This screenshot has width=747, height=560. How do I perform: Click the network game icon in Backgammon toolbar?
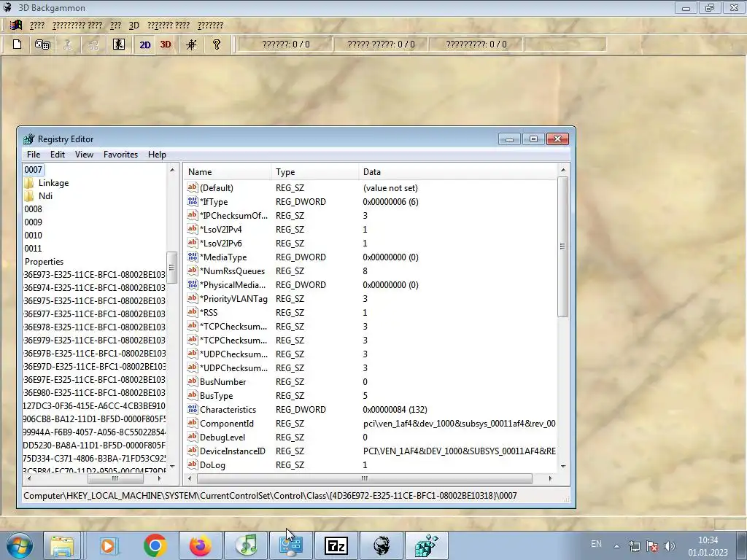tap(42, 44)
